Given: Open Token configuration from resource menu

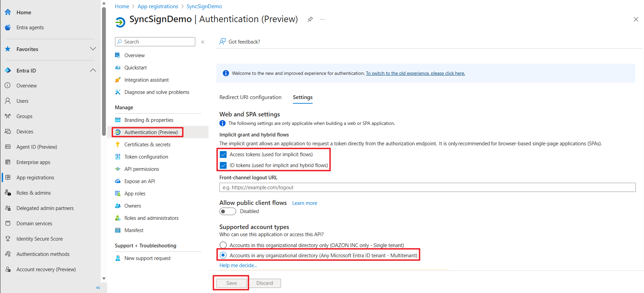Looking at the screenshot, I should 146,157.
